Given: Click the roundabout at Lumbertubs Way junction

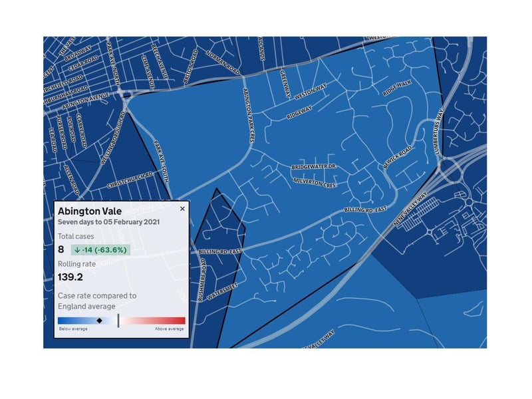Looking at the screenshot, I should coord(450,169).
